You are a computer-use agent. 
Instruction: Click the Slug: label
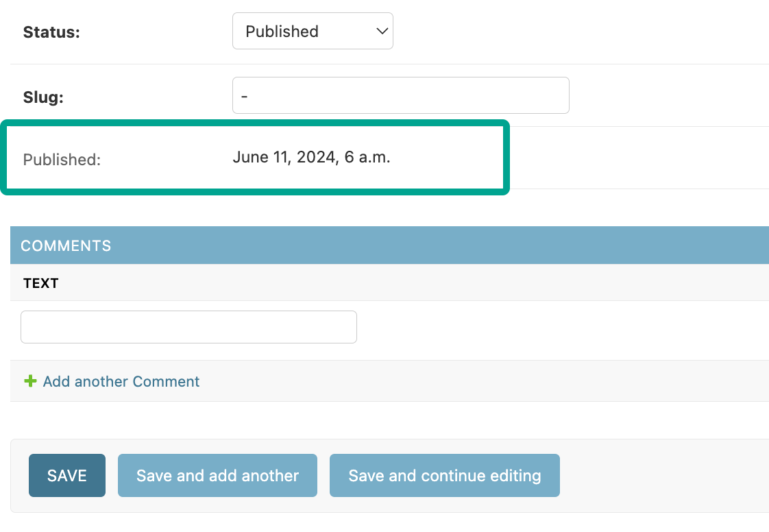coord(42,97)
